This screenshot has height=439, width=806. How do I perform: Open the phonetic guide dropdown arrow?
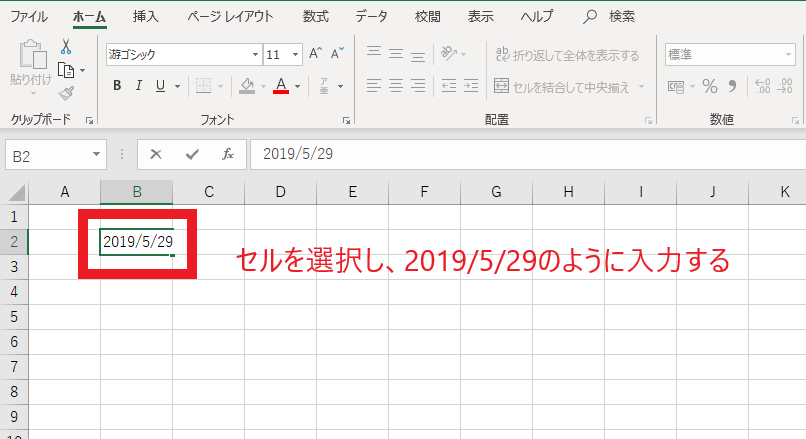click(340, 86)
